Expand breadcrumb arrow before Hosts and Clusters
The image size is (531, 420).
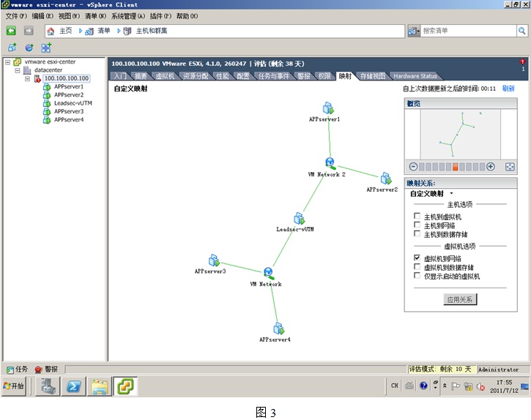(119, 31)
